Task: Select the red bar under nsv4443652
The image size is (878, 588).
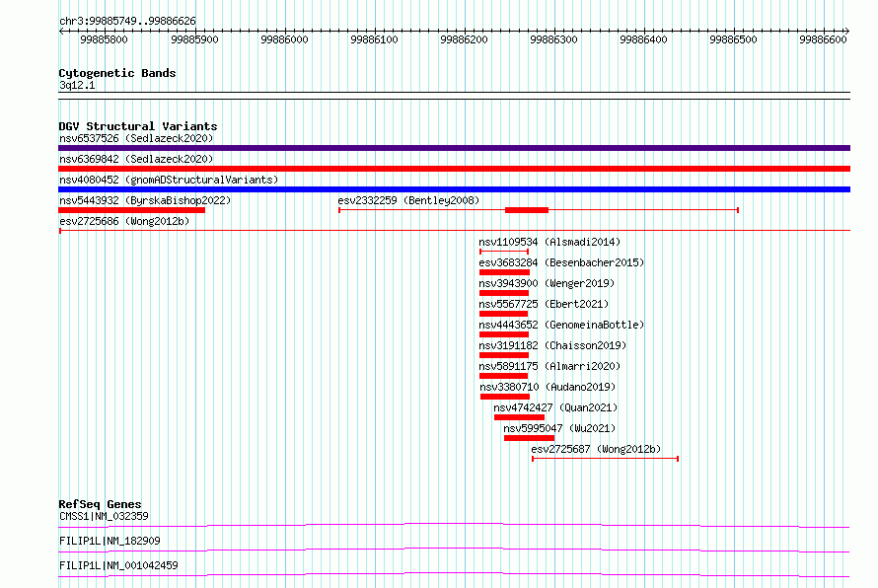Action: [504, 334]
